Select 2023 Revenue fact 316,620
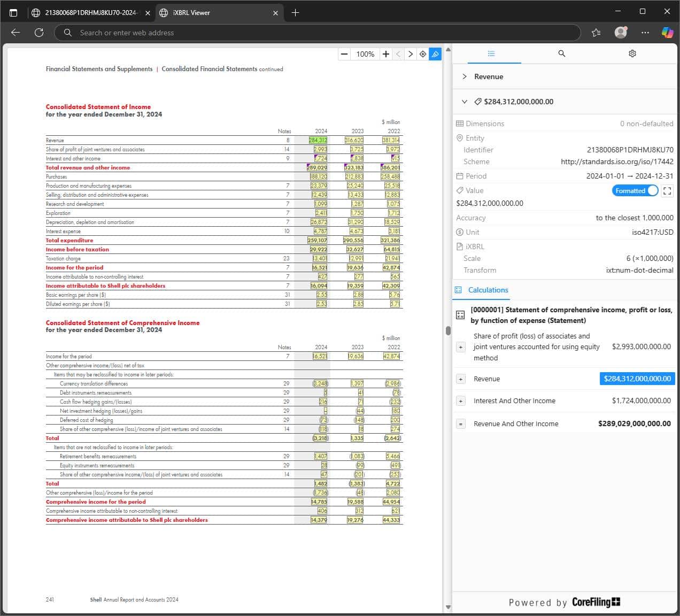Image resolution: width=680 pixels, height=616 pixels. click(x=354, y=140)
